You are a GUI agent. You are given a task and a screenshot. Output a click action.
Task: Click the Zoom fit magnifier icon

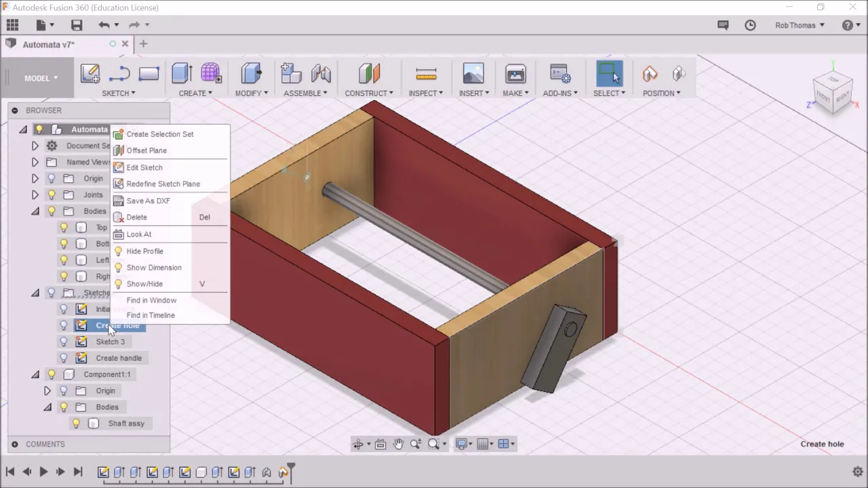(433, 444)
